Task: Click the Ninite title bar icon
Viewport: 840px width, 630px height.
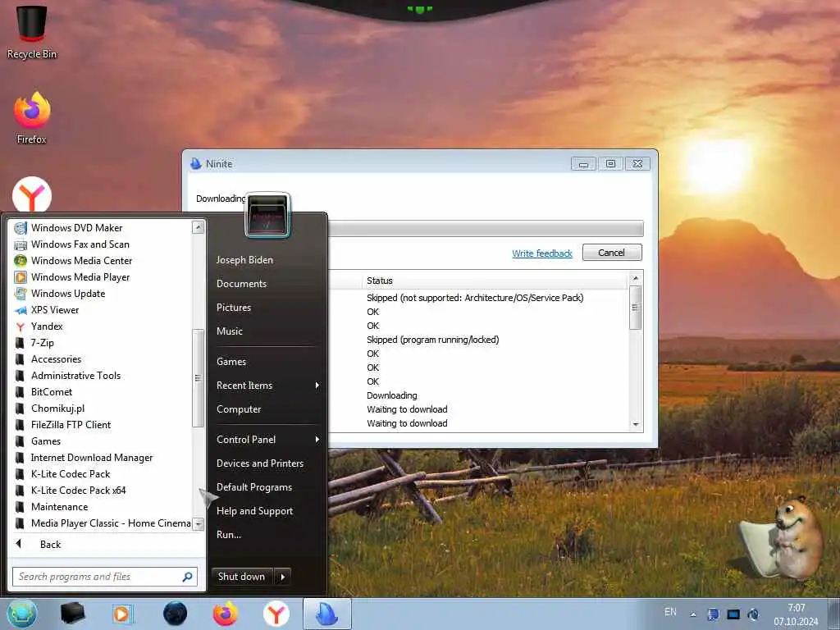Action: tap(196, 164)
